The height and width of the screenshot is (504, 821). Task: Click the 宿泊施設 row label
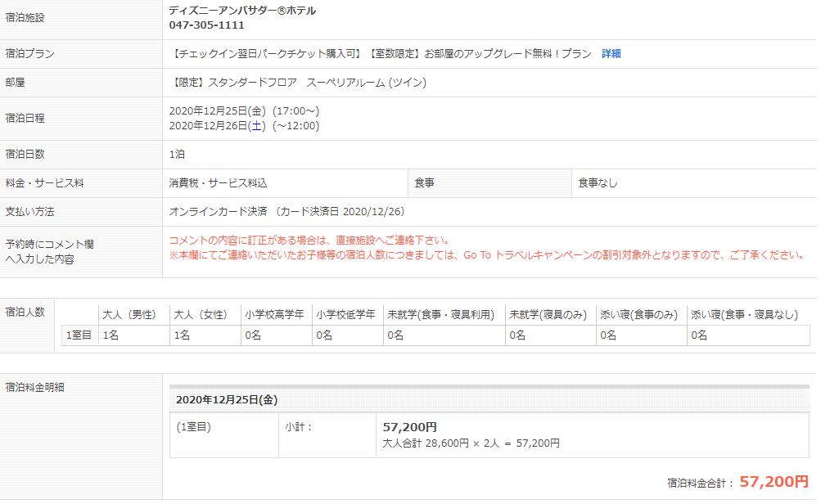click(25, 18)
